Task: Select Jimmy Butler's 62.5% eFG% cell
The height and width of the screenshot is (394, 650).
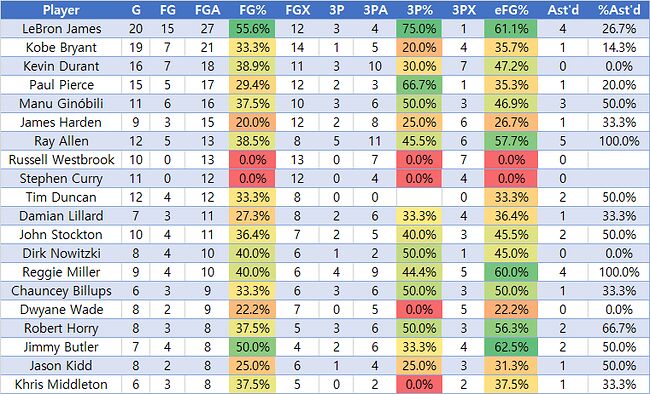Action: tap(511, 347)
